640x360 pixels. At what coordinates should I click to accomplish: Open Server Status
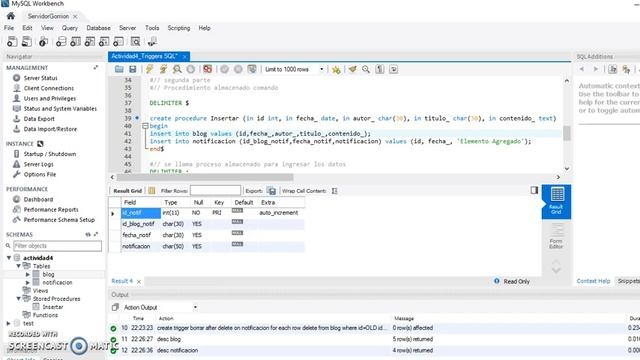coord(40,78)
